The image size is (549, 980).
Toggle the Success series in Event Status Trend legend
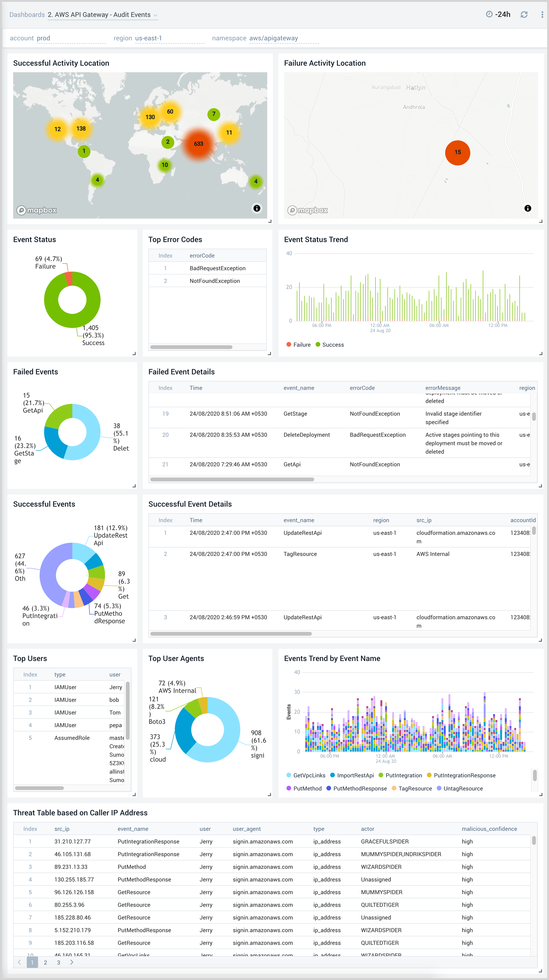[330, 345]
